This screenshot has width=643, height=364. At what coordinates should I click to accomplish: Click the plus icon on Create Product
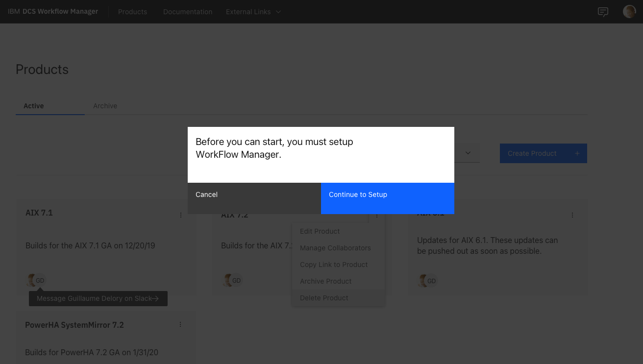click(x=577, y=153)
